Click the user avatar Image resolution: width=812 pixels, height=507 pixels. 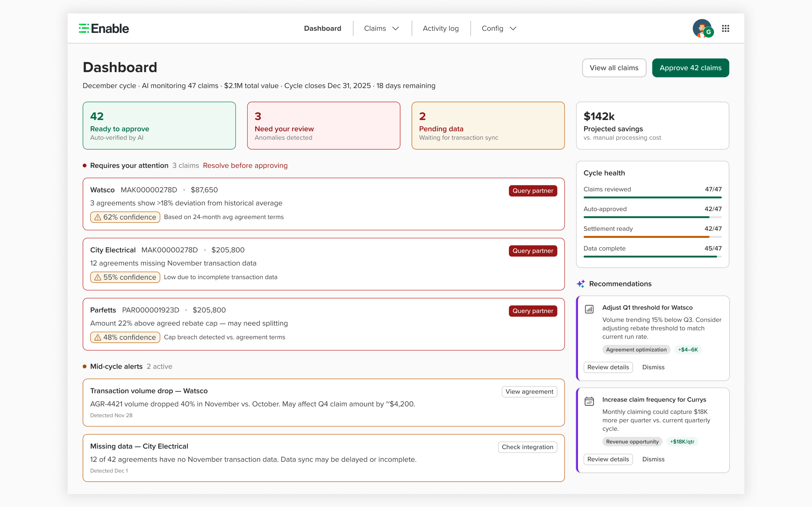click(x=703, y=28)
